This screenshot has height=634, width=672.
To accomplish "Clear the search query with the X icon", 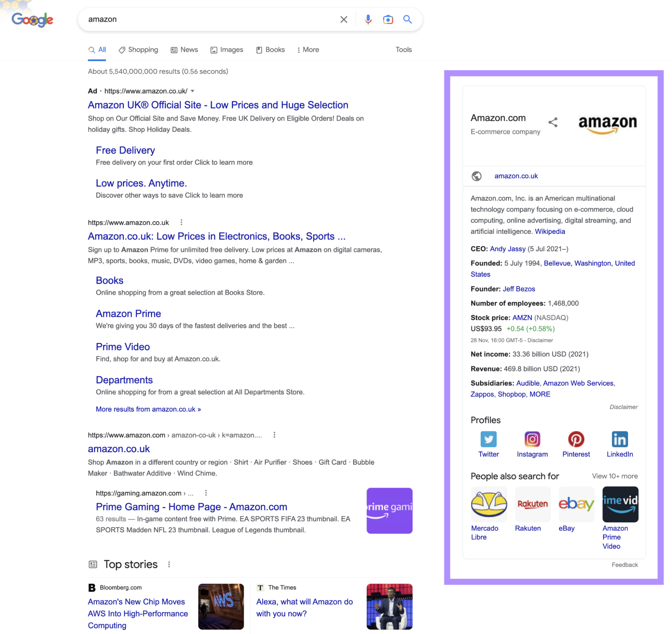I will [344, 19].
